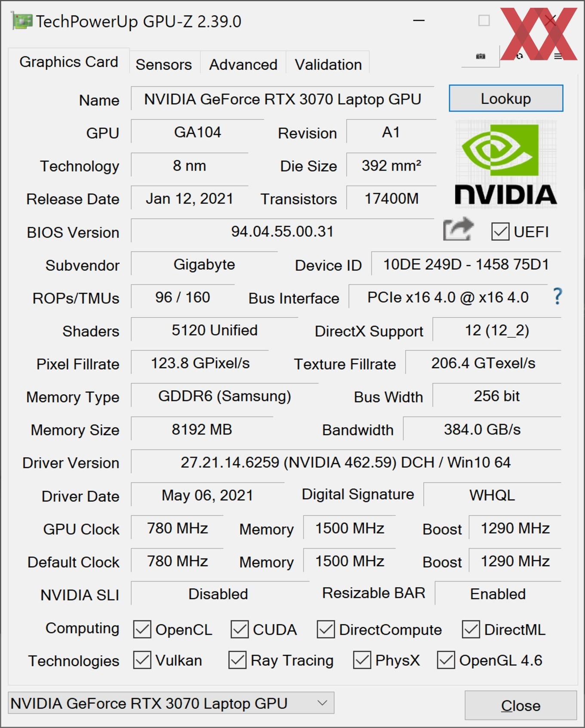Toggle the UEFI checkbox

(x=500, y=232)
